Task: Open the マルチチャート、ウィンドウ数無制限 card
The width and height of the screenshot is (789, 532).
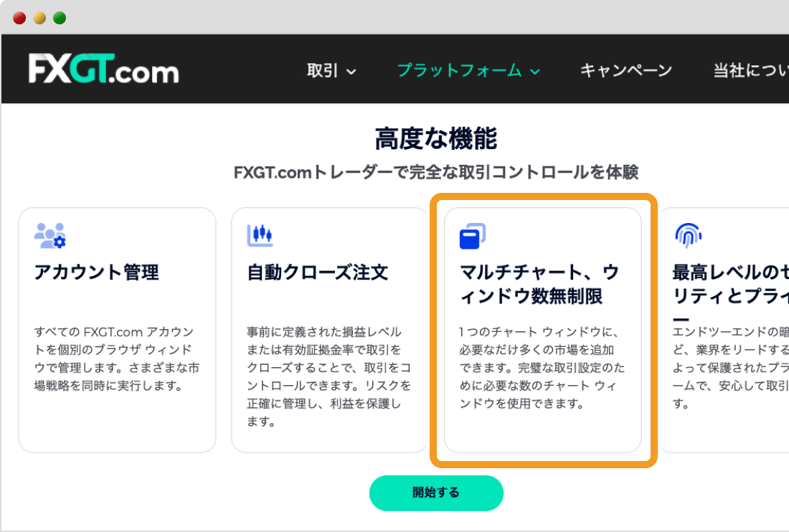Action: [x=542, y=330]
